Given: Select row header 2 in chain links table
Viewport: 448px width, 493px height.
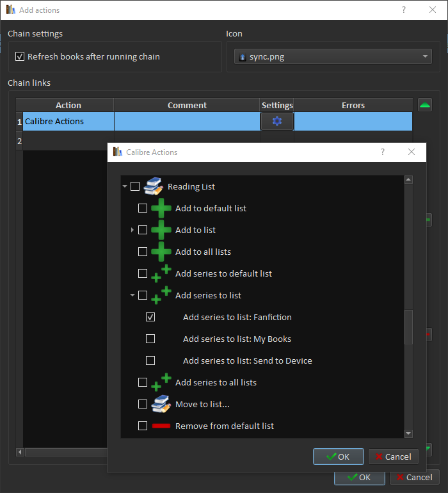Looking at the screenshot, I should tap(19, 141).
